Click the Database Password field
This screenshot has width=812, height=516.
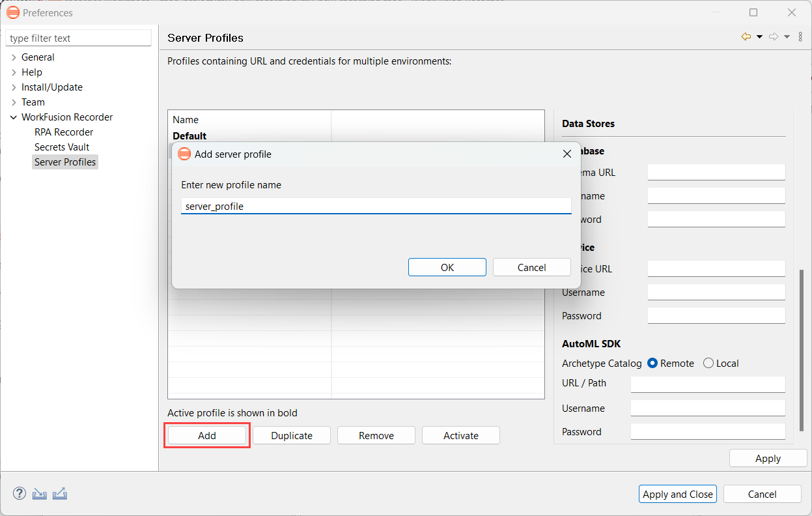(x=716, y=219)
